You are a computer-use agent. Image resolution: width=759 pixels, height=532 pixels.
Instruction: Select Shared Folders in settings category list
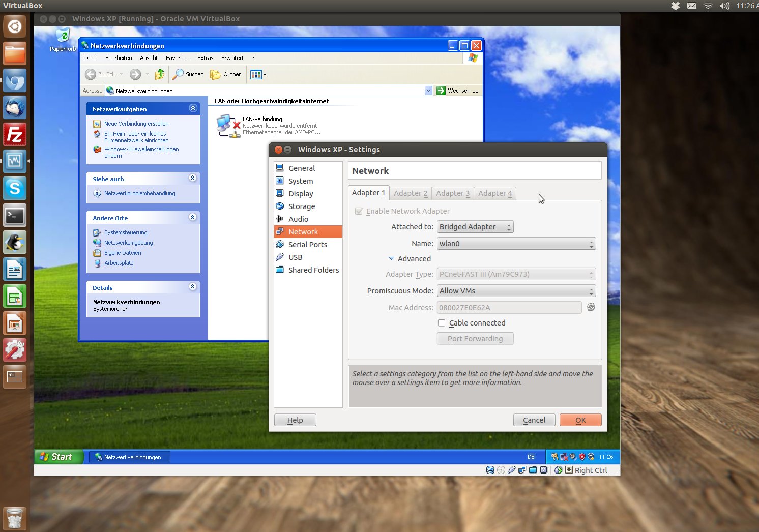click(308, 270)
